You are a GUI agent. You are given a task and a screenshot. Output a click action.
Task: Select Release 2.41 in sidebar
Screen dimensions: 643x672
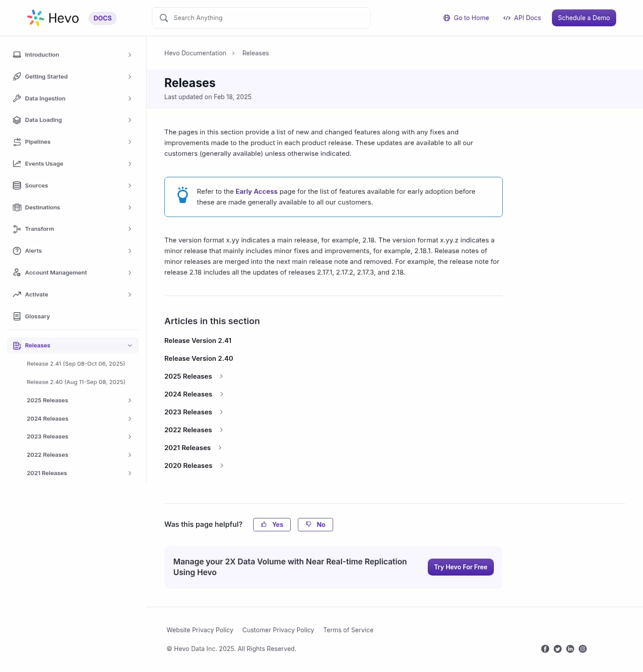76,364
